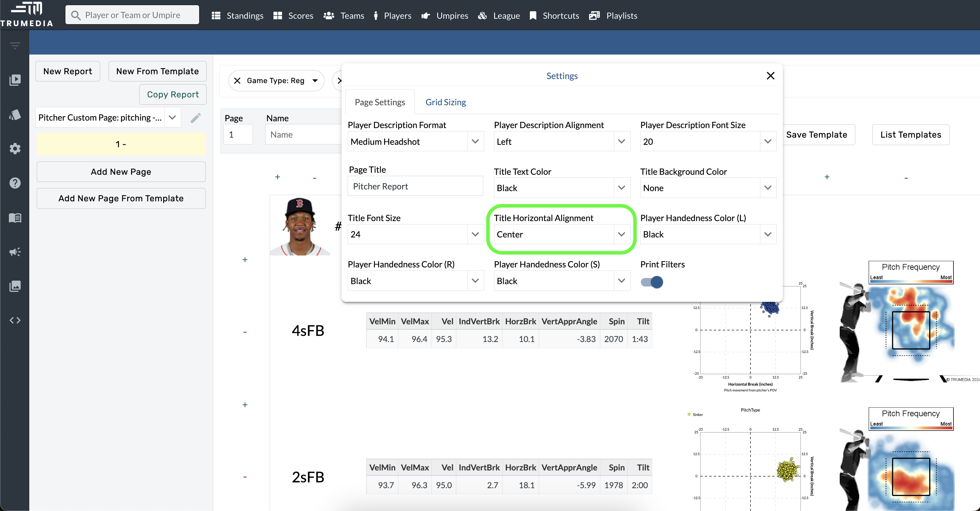Open the Title Background Color dropdown
The image size is (980, 511).
click(x=707, y=188)
